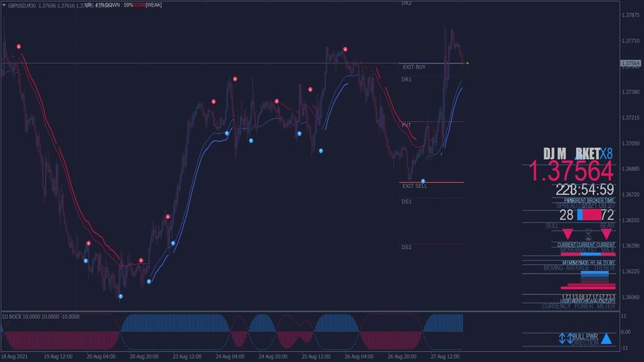The width and height of the screenshot is (644, 362).
Task: Click the red down triangle under BULL
Action: coord(568,234)
